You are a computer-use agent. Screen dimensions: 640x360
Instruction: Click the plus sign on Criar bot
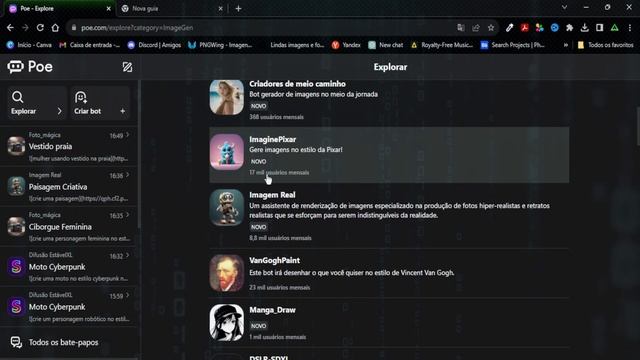[x=122, y=111]
